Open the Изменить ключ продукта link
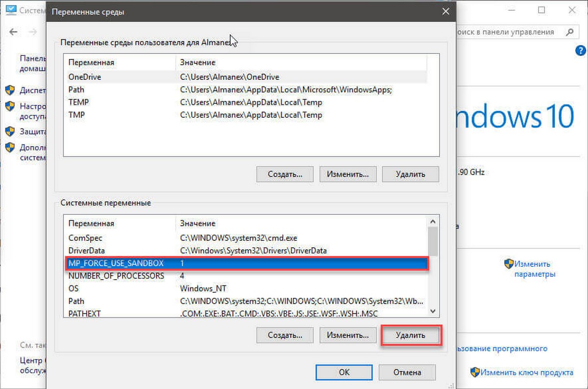The width and height of the screenshot is (588, 389). pyautogui.click(x=527, y=372)
